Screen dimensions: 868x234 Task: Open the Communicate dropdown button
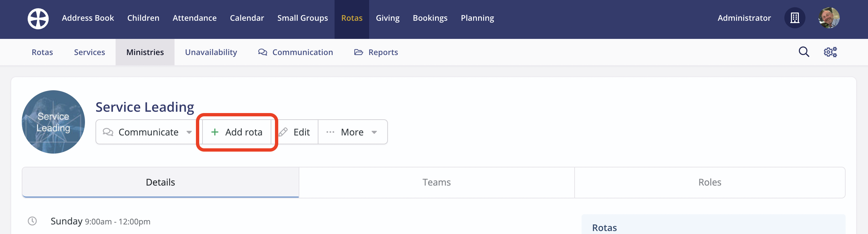coord(148,132)
